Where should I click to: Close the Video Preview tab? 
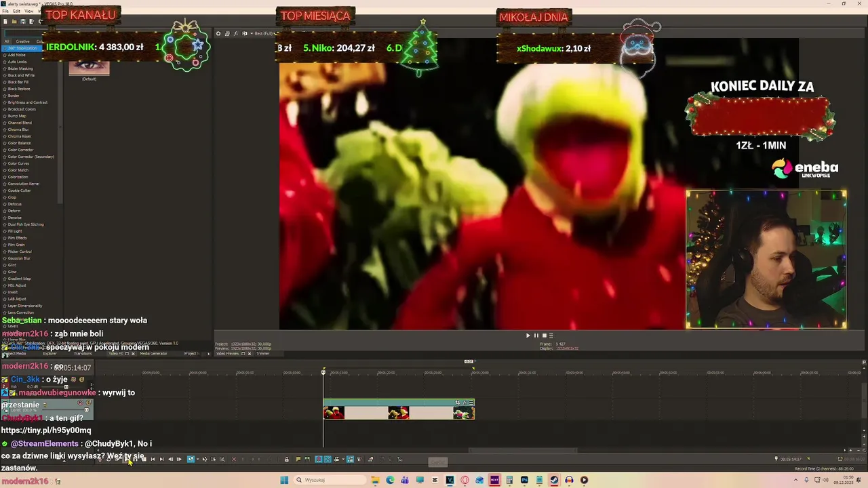click(x=250, y=354)
